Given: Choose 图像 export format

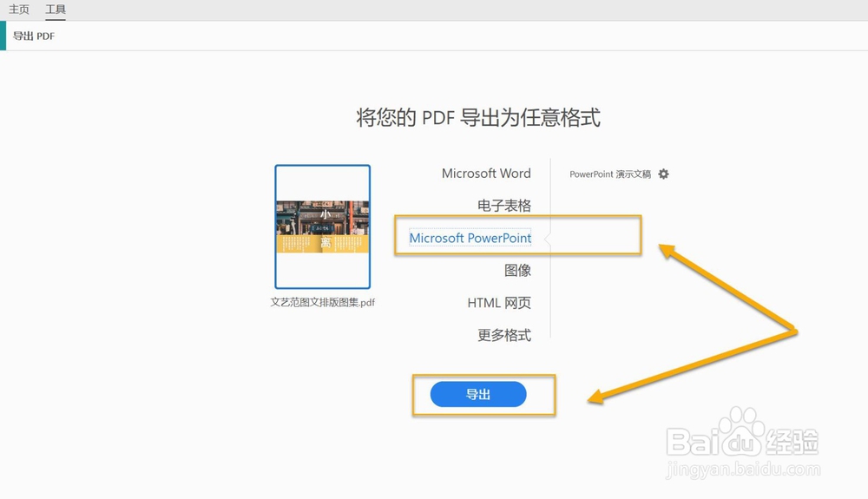Looking at the screenshot, I should point(517,271).
